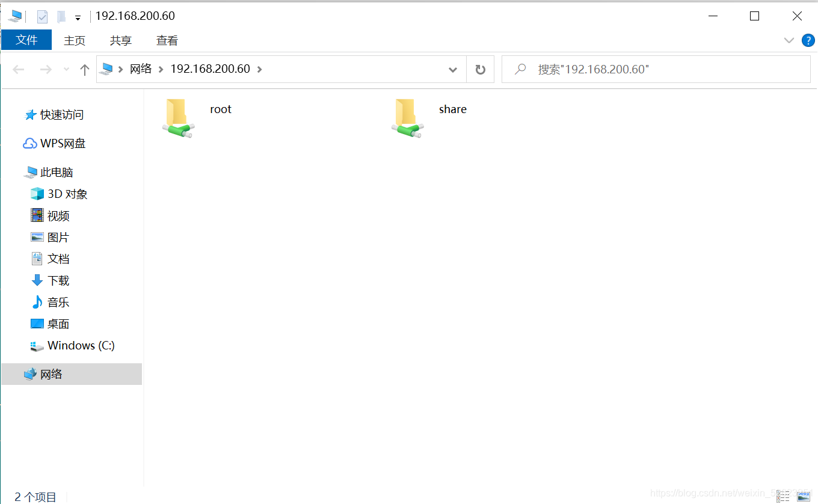Select the root folder name label
This screenshot has width=818, height=504.
pos(221,109)
